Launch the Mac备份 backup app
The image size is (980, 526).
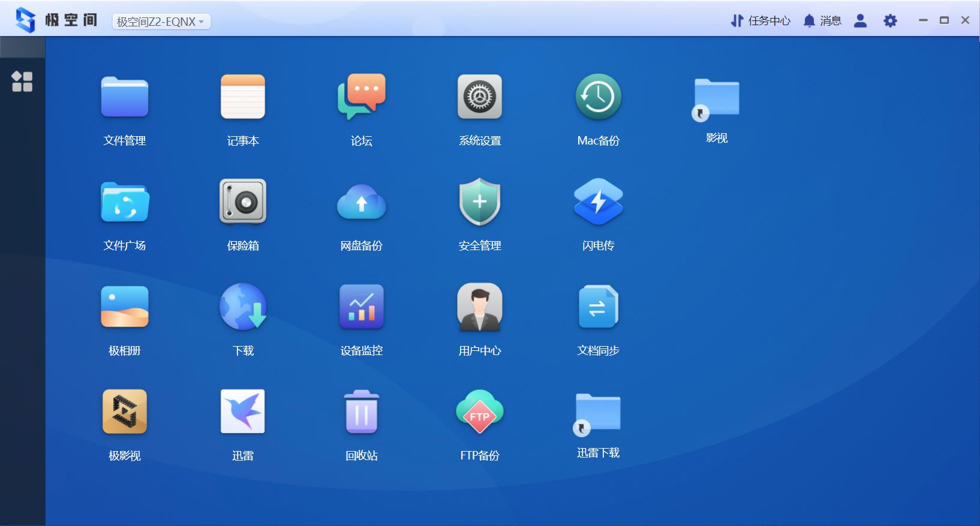click(599, 97)
